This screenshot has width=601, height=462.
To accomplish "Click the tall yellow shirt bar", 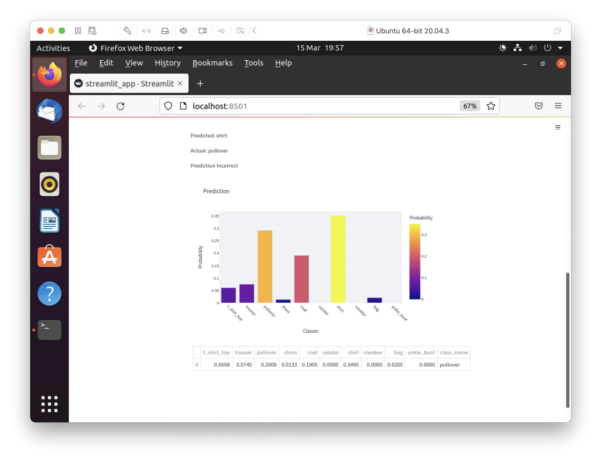I will pyautogui.click(x=338, y=258).
